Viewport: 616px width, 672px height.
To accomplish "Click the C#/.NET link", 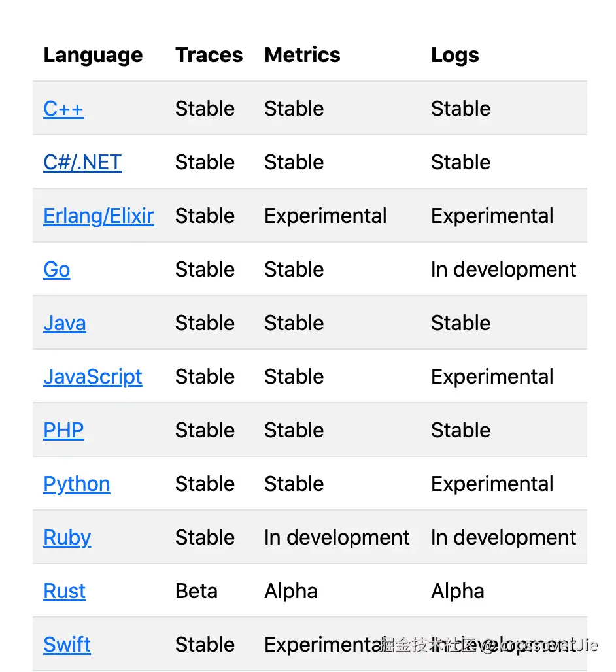I will [x=82, y=162].
